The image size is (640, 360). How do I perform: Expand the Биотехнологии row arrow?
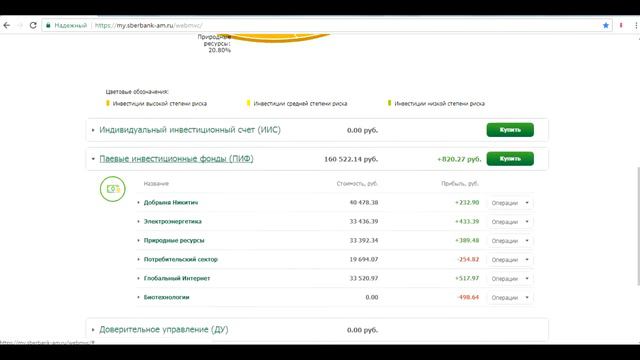point(138,297)
